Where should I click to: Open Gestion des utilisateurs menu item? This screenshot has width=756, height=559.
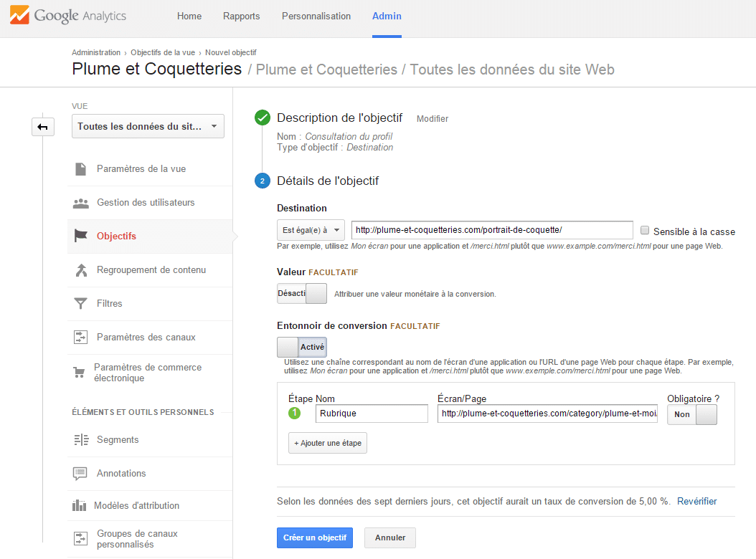[x=150, y=203]
